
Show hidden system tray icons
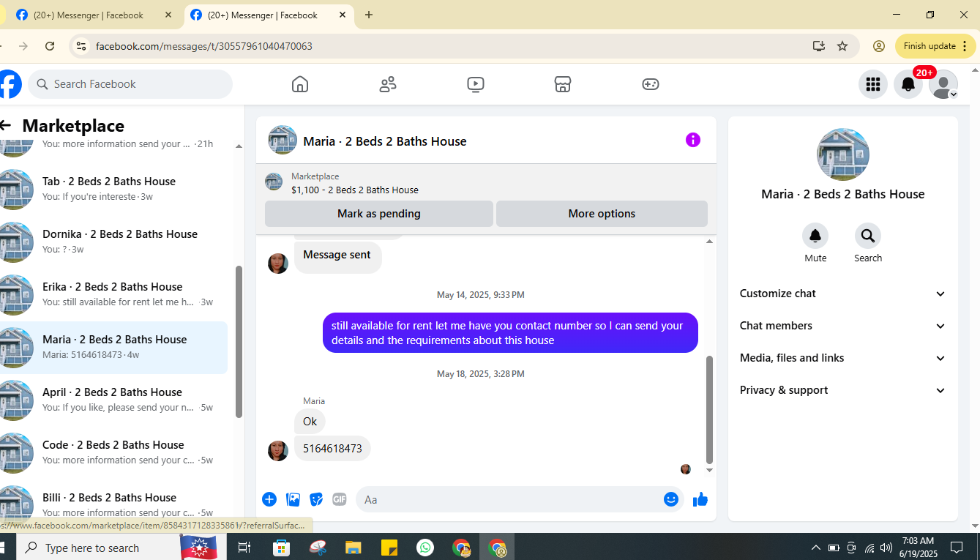(816, 548)
